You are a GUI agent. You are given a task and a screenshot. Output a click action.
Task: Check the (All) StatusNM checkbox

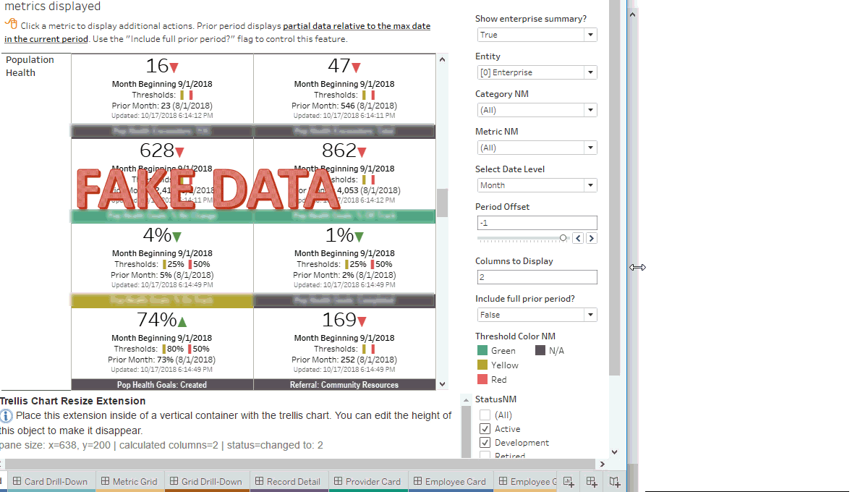(485, 415)
